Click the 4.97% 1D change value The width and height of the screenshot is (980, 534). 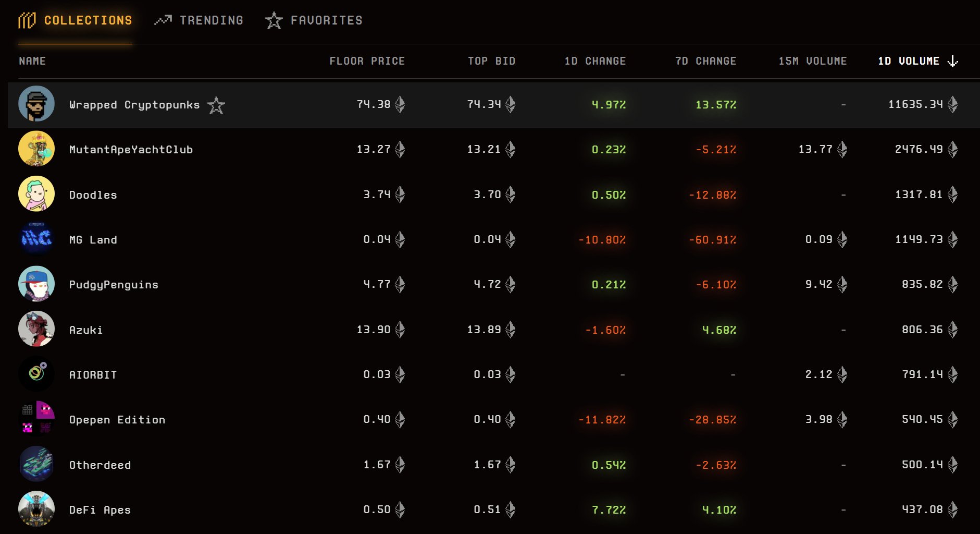pyautogui.click(x=609, y=105)
